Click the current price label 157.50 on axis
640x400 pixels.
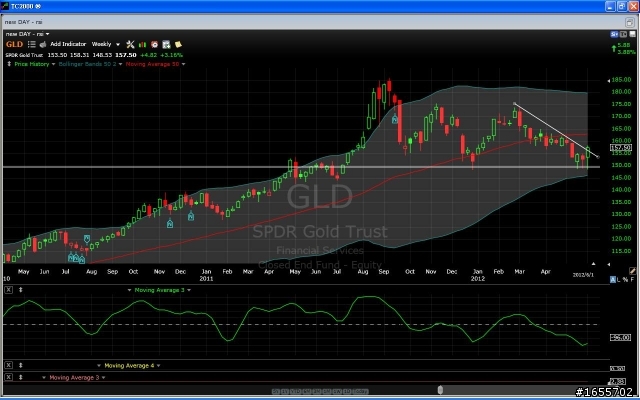(x=621, y=148)
